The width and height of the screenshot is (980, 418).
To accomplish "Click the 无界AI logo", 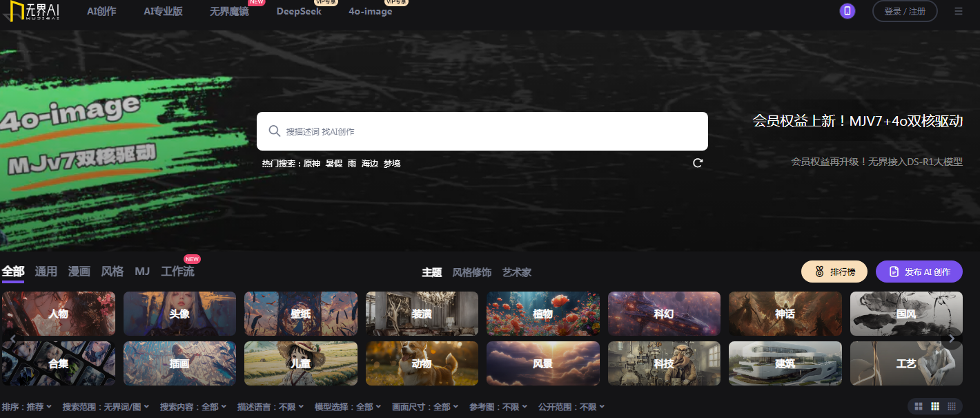I will click(x=32, y=11).
